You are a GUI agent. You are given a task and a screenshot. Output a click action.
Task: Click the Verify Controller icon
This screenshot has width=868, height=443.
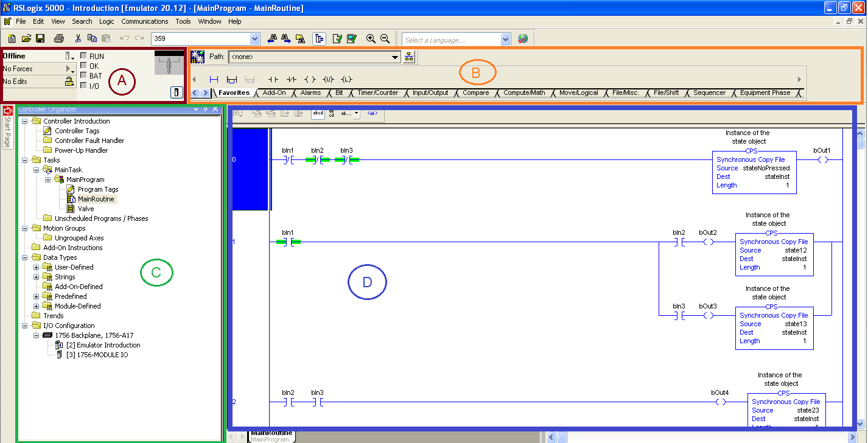coord(352,38)
